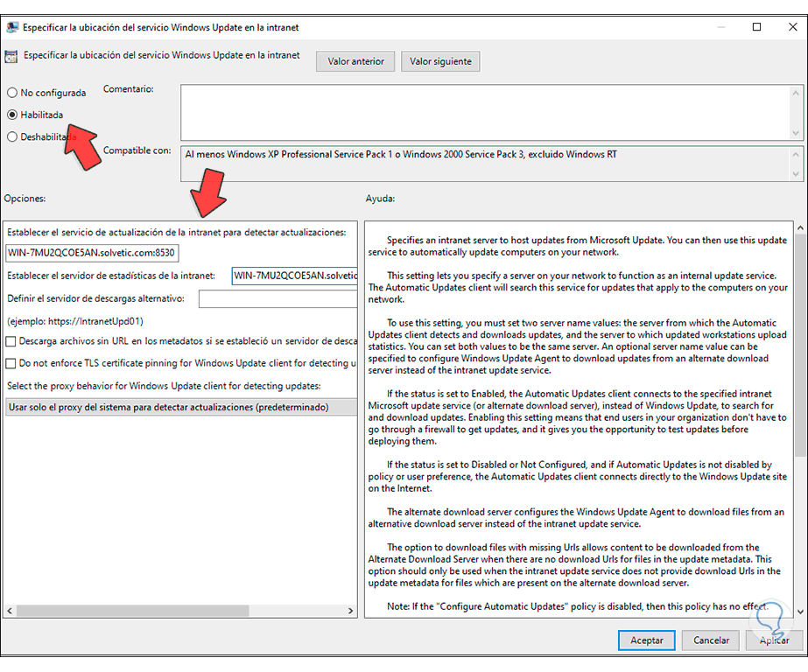Click the 'Comentario:' label

click(x=129, y=89)
